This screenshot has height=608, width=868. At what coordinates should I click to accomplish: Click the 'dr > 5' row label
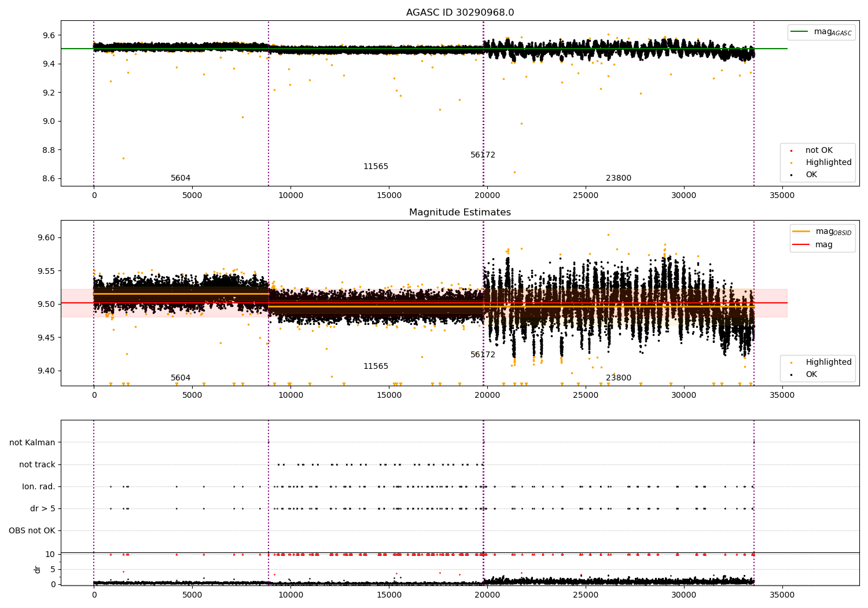[43, 509]
